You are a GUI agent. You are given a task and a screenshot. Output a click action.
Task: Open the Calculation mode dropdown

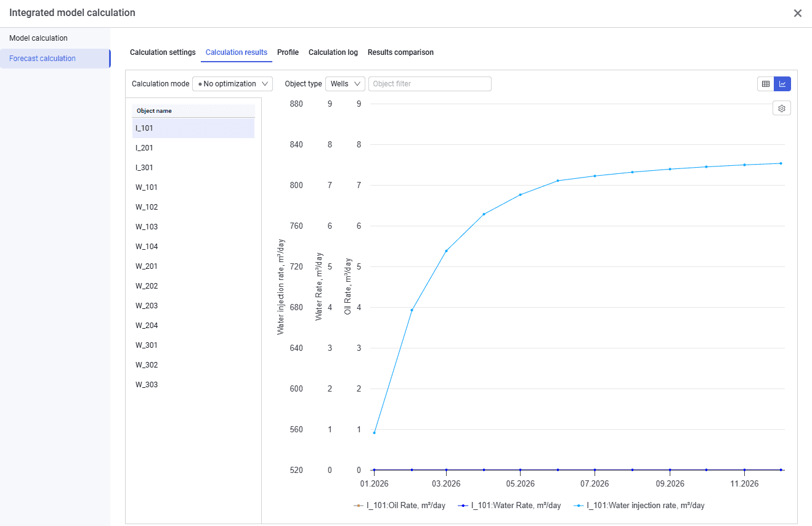pos(232,84)
